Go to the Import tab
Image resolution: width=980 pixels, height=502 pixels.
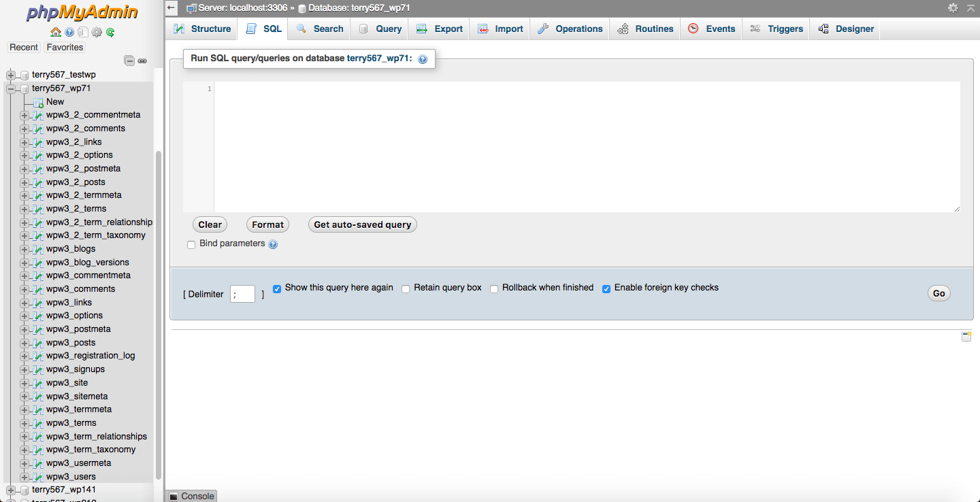pos(500,29)
